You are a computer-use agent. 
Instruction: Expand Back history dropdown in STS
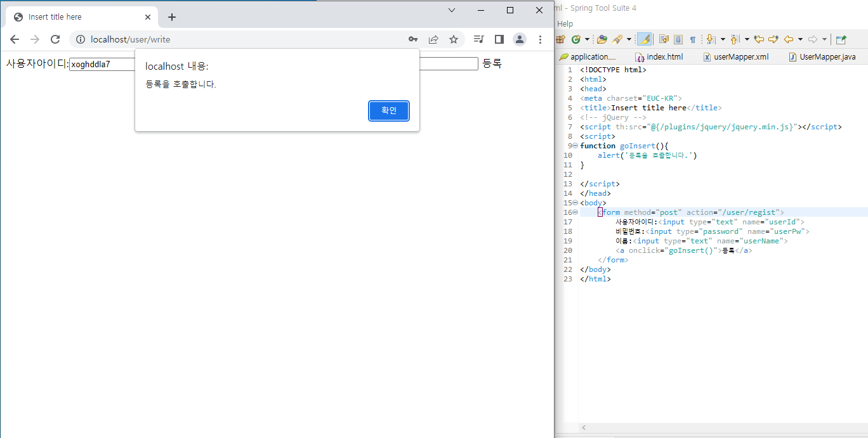coord(800,39)
